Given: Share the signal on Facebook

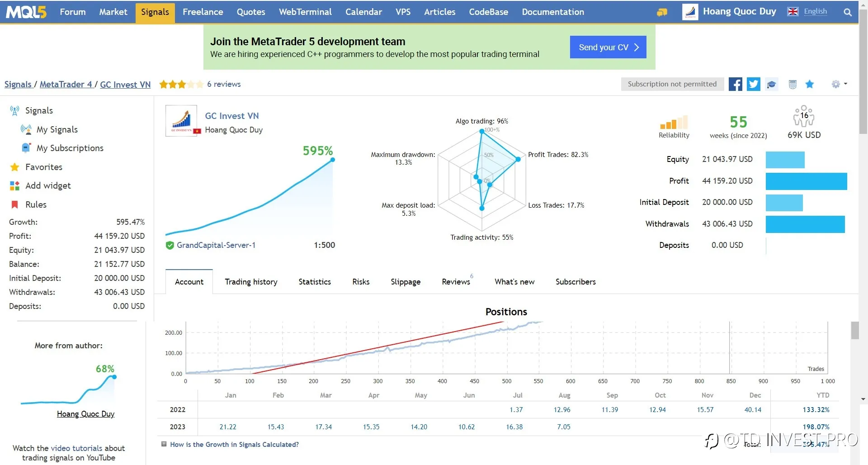Looking at the screenshot, I should [x=735, y=84].
